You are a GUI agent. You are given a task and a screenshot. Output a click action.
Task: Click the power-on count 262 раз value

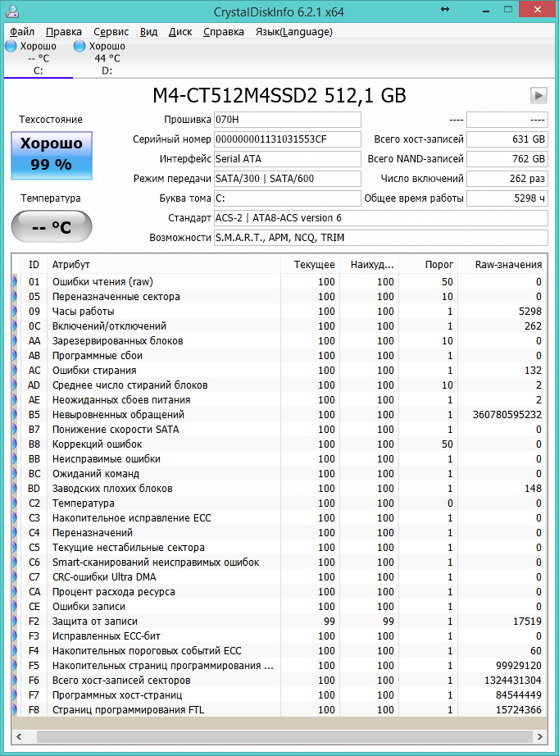pyautogui.click(x=507, y=179)
